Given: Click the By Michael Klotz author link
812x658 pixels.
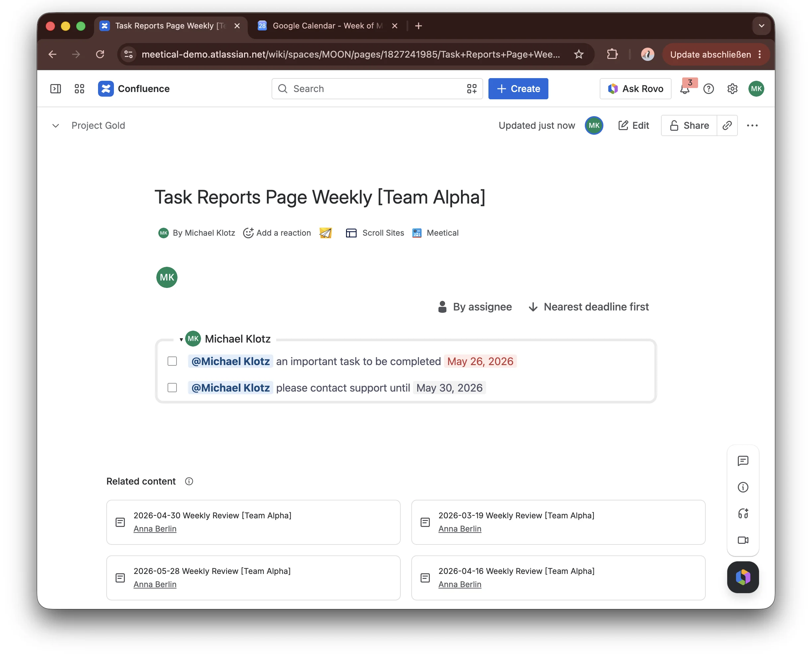Looking at the screenshot, I should (x=204, y=233).
